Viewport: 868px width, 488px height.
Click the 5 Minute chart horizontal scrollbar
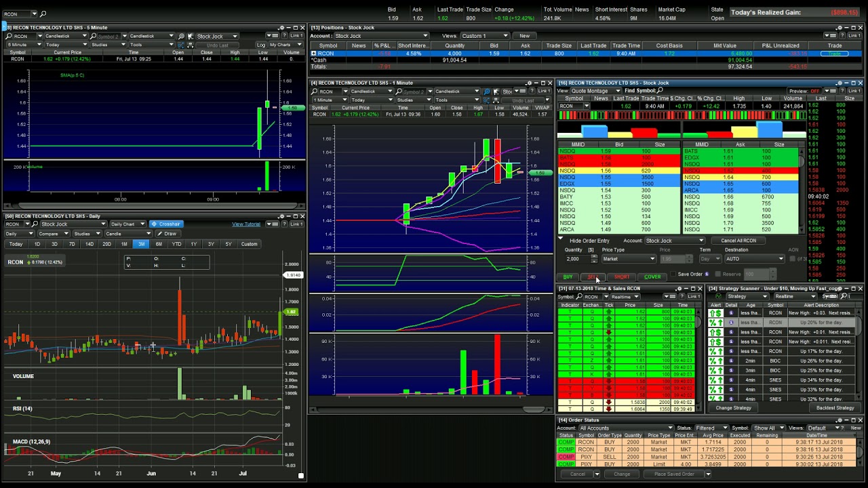[155, 206]
